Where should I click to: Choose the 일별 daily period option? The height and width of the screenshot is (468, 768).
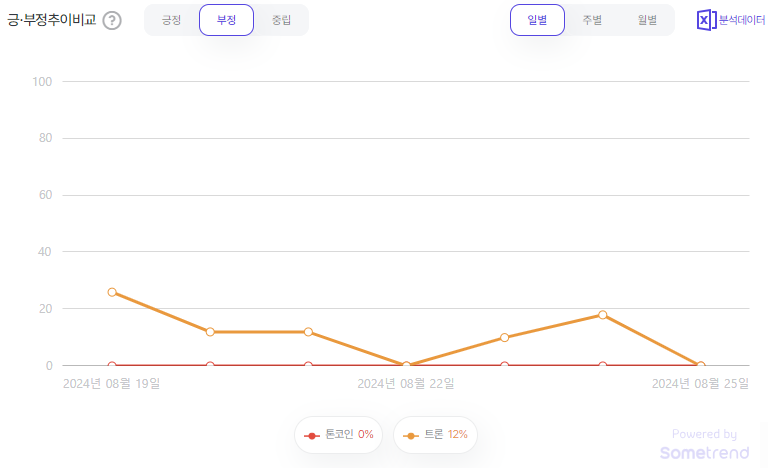pos(537,20)
